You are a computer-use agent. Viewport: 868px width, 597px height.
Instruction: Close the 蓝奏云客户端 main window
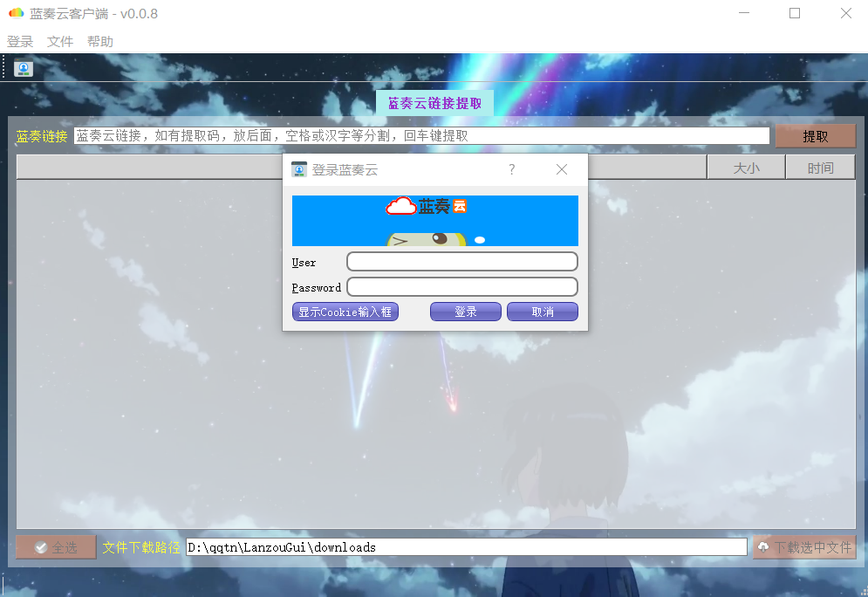point(846,13)
